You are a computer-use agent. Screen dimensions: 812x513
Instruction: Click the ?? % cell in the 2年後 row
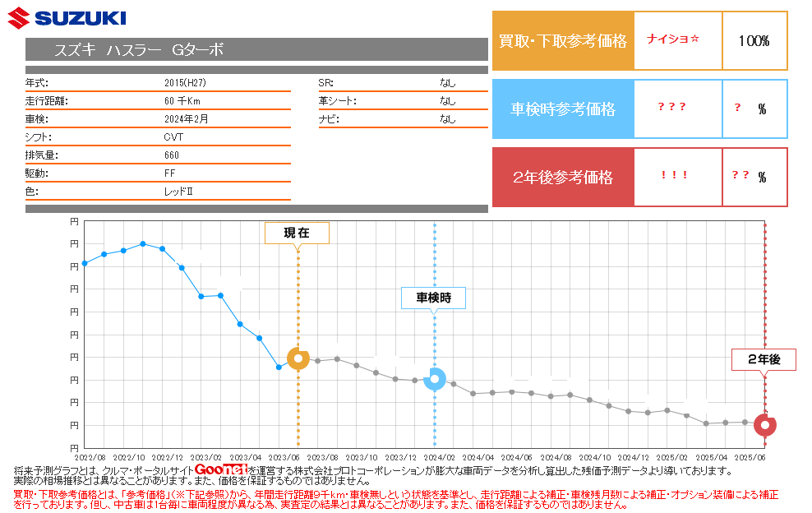[x=754, y=178]
